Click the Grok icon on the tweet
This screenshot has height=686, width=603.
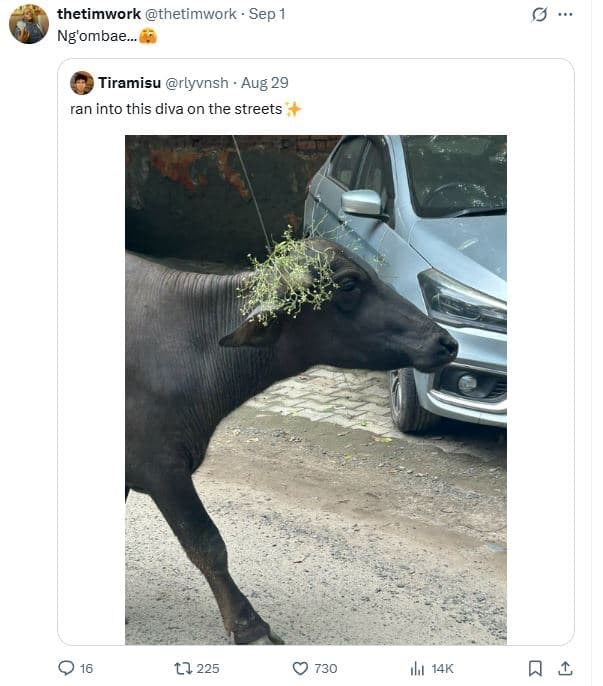pos(540,15)
